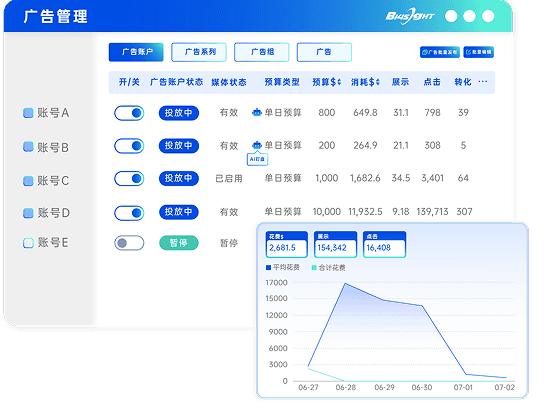The height and width of the screenshot is (405, 546).
Task: Click impressions value 34.5
Action: [401, 178]
